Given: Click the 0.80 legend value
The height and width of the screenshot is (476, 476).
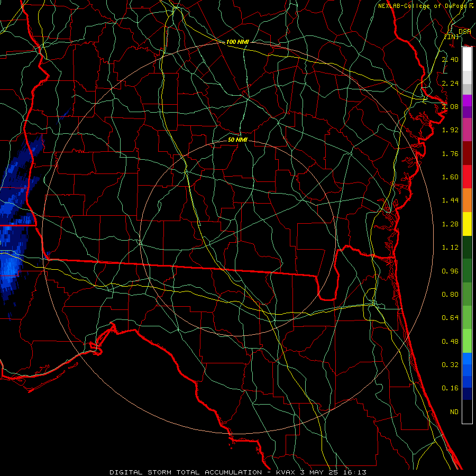Looking at the screenshot, I should [x=450, y=295].
